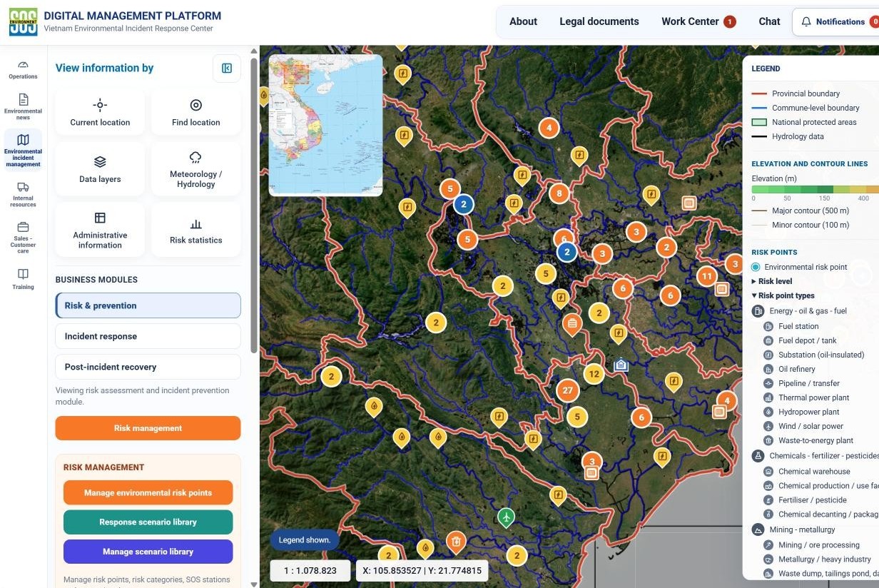Open the Training sidebar section
879x588 pixels.
(x=23, y=279)
